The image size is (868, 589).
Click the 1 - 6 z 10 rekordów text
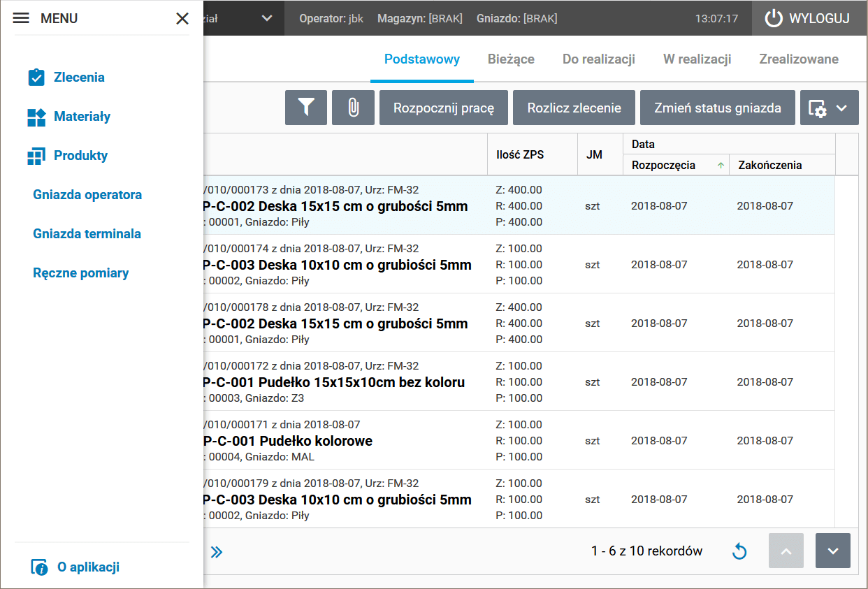[x=646, y=551]
